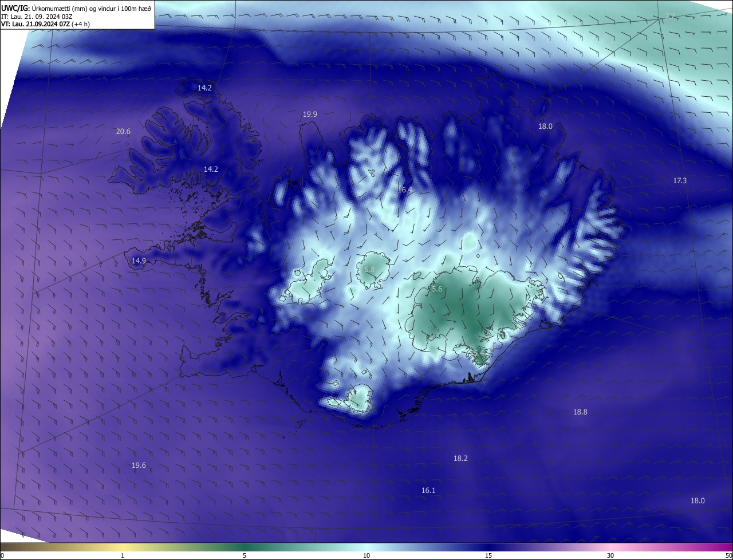The height and width of the screenshot is (560, 733).
Task: Select the 19.9 value label north of Iceland
Action: click(310, 115)
